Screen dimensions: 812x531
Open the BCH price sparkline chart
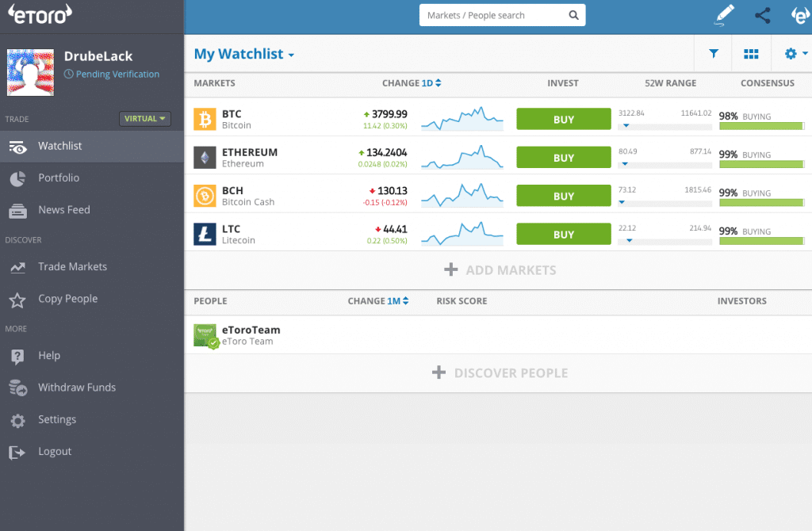[x=462, y=195]
